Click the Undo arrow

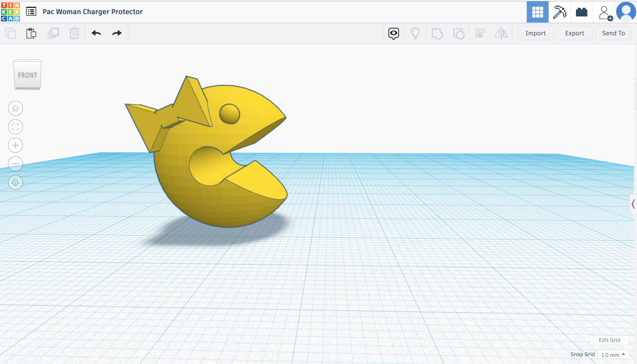(96, 33)
